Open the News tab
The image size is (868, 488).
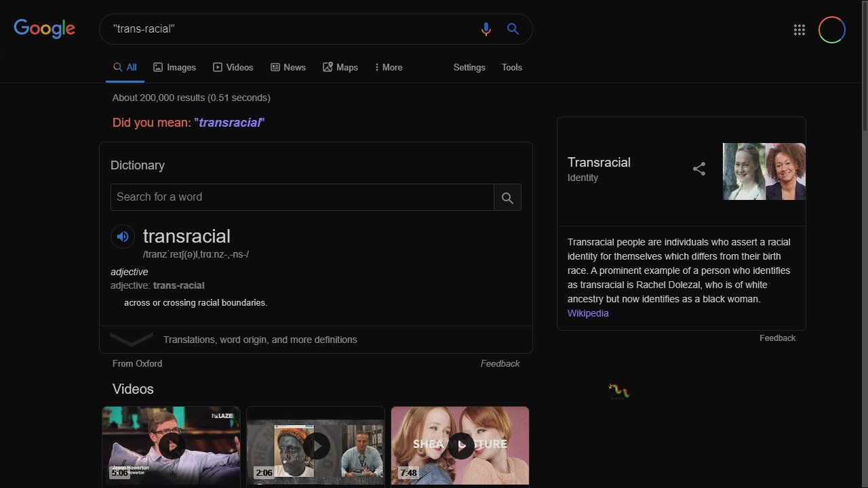tap(288, 68)
